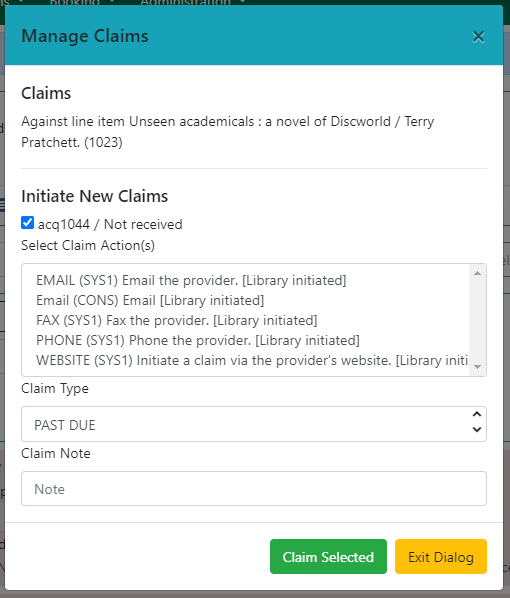Open the Booking menu in top bar
The image size is (510, 598).
75,2
